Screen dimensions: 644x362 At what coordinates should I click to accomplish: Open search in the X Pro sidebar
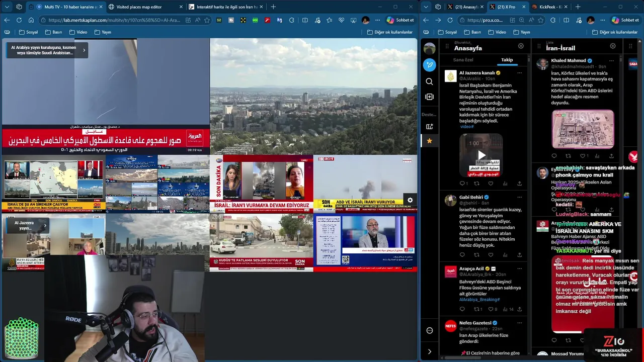coord(429,81)
